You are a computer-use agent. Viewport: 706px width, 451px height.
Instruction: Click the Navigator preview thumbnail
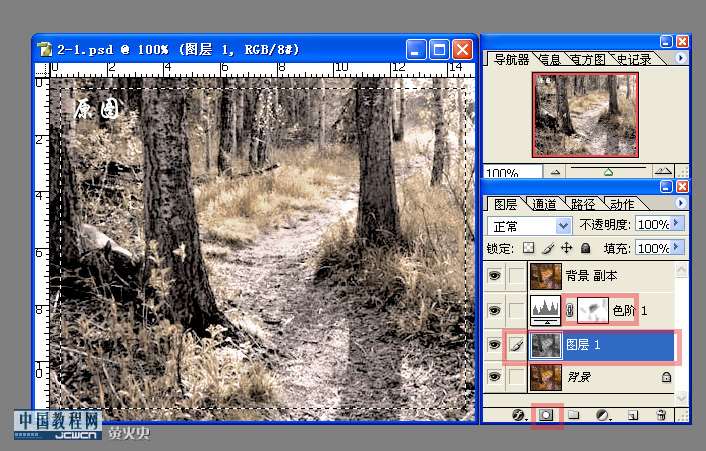[585, 115]
